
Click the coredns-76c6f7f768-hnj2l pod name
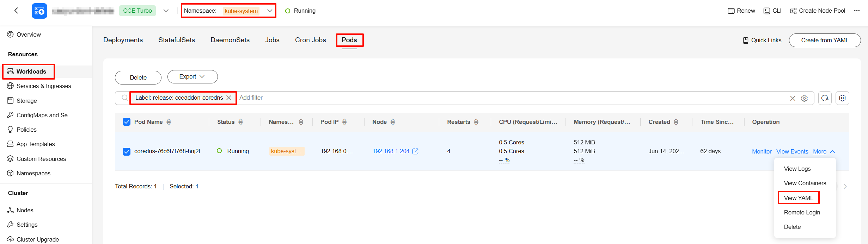tap(167, 151)
